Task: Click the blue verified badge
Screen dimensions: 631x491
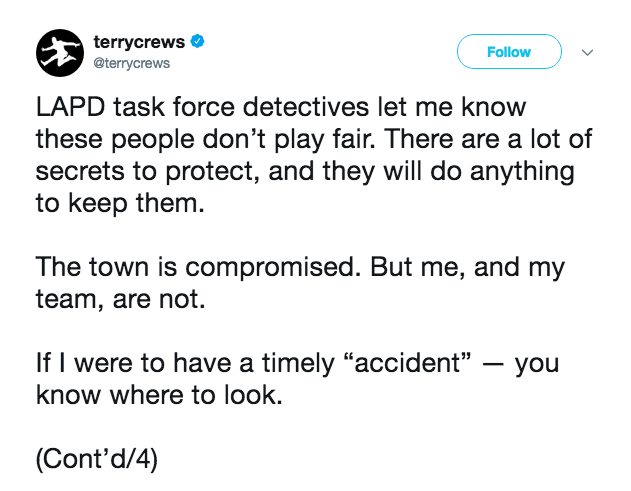Action: [199, 43]
